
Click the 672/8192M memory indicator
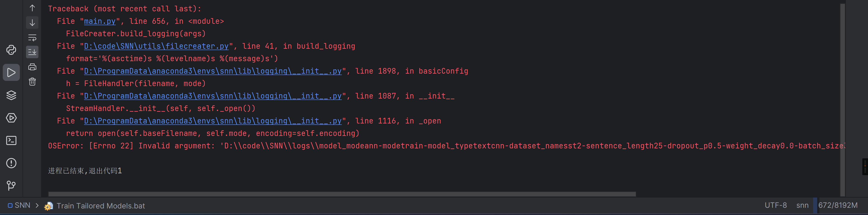(838, 205)
